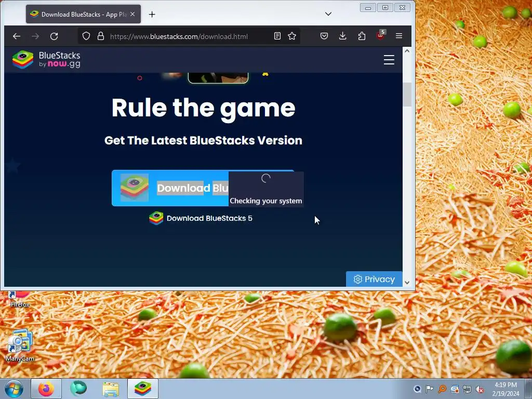532x399 pixels.
Task: Toggle Firefox reader view
Action: point(277,36)
